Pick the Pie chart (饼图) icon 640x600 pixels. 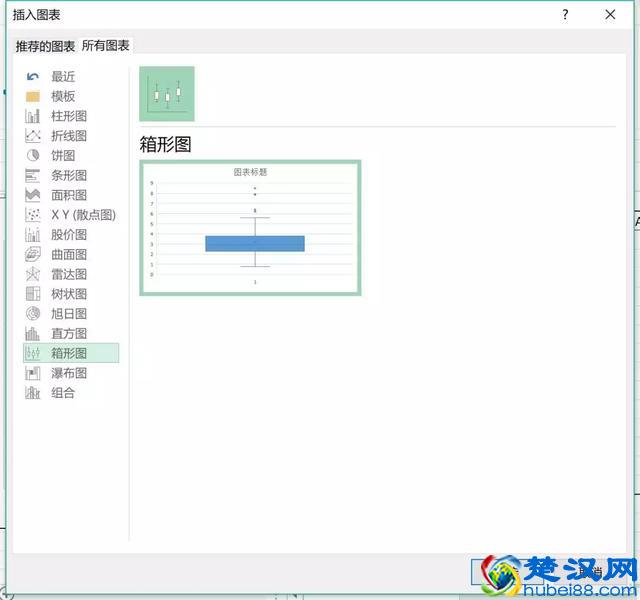tap(33, 156)
